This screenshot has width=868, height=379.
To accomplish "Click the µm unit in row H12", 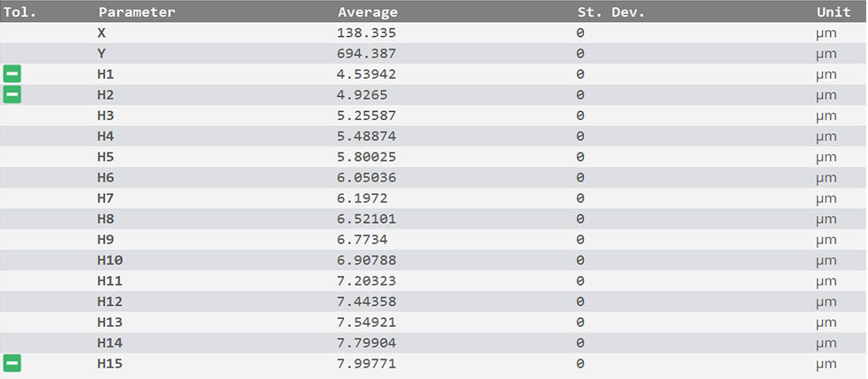I will point(826,302).
